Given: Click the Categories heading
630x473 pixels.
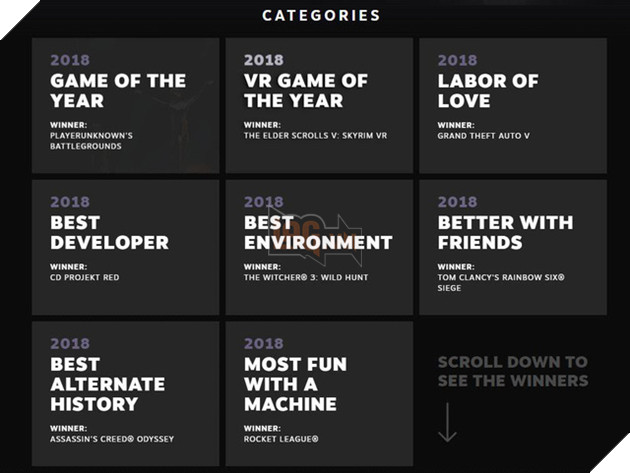Looking at the screenshot, I should pyautogui.click(x=321, y=16).
